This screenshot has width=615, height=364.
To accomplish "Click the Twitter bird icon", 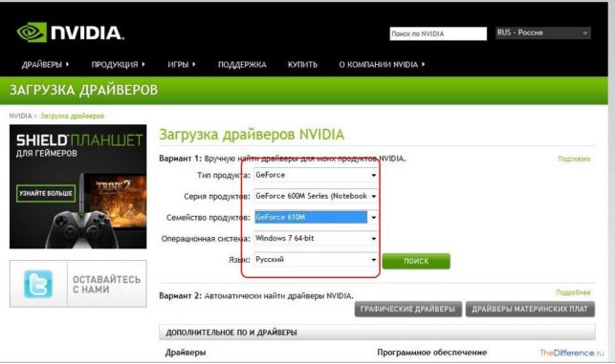I will click(x=38, y=284).
